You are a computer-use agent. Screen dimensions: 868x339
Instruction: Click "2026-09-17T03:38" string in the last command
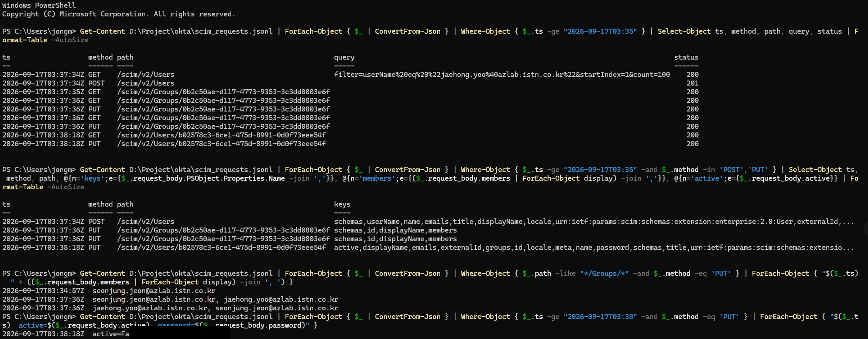600,317
